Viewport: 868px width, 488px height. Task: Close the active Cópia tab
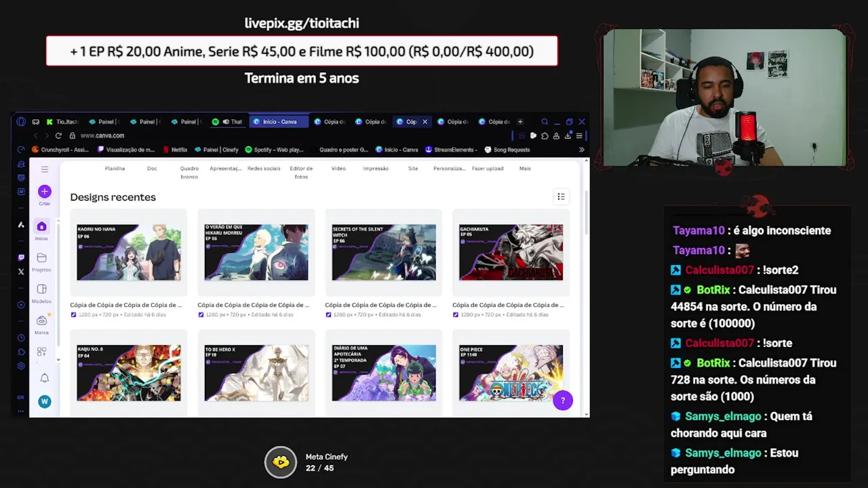[x=425, y=122]
